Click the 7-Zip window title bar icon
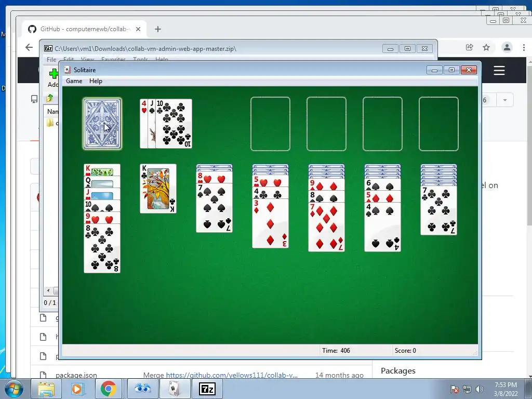Screen dimensions: 532x399 (x=48, y=48)
